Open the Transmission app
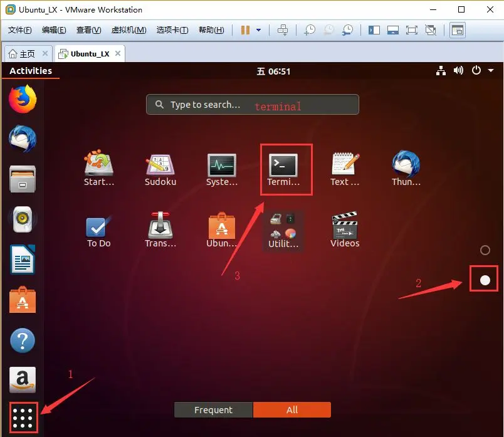Image resolution: width=504 pixels, height=437 pixels. point(160,229)
